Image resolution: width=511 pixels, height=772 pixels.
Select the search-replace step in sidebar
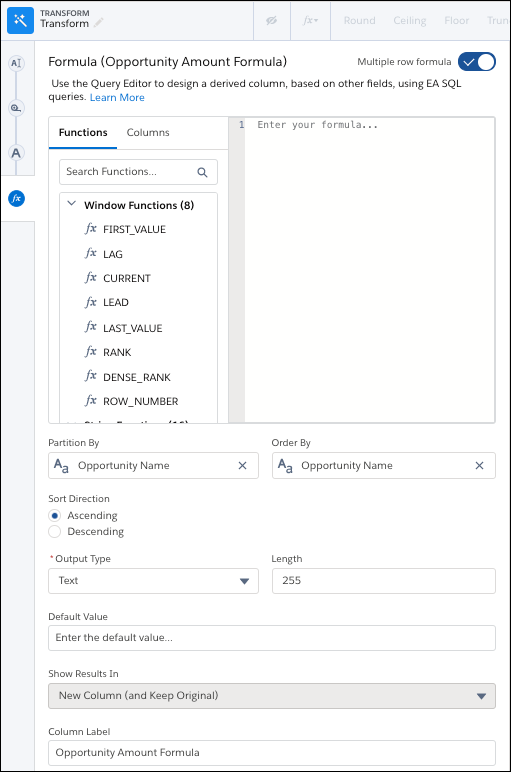(16, 108)
